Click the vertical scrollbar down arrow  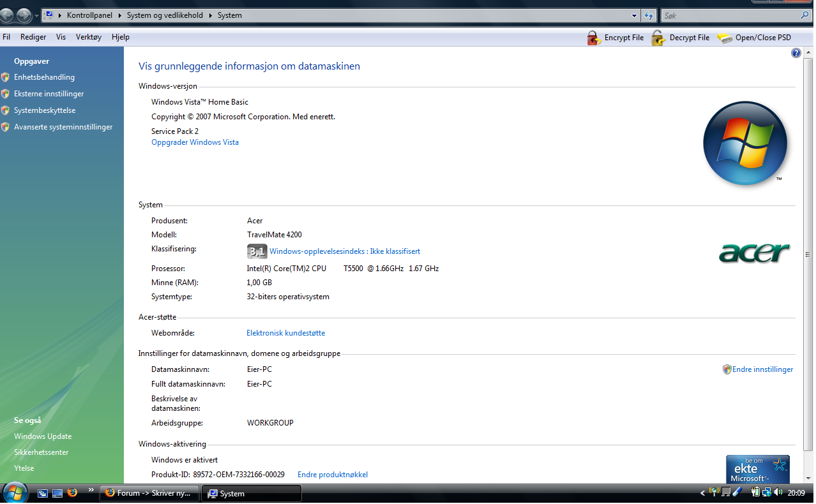tap(808, 479)
